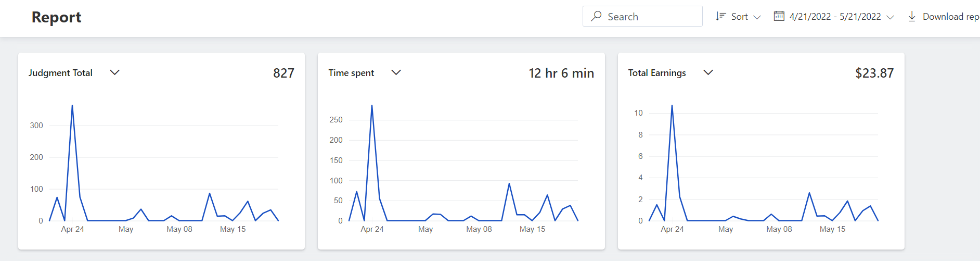Click the Report page heading
This screenshot has width=980, height=261.
click(57, 17)
